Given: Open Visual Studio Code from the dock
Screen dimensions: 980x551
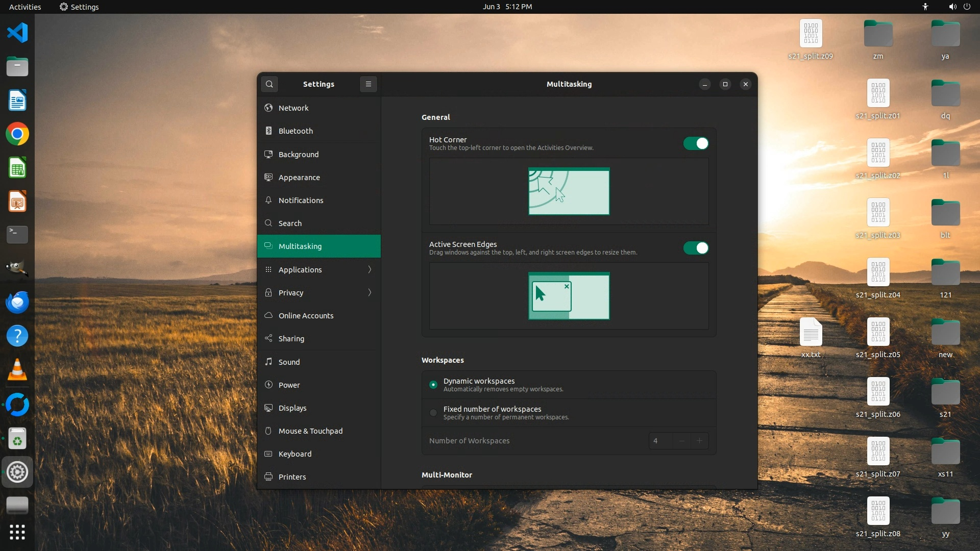Looking at the screenshot, I should click(17, 33).
